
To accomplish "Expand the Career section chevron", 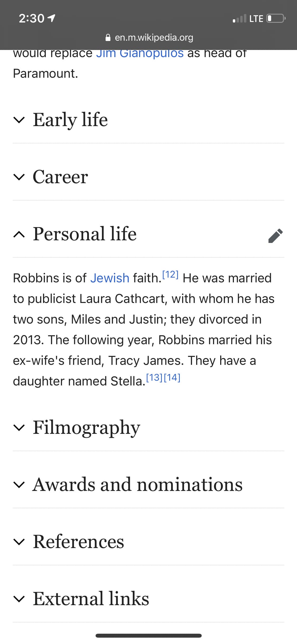I will [x=19, y=177].
